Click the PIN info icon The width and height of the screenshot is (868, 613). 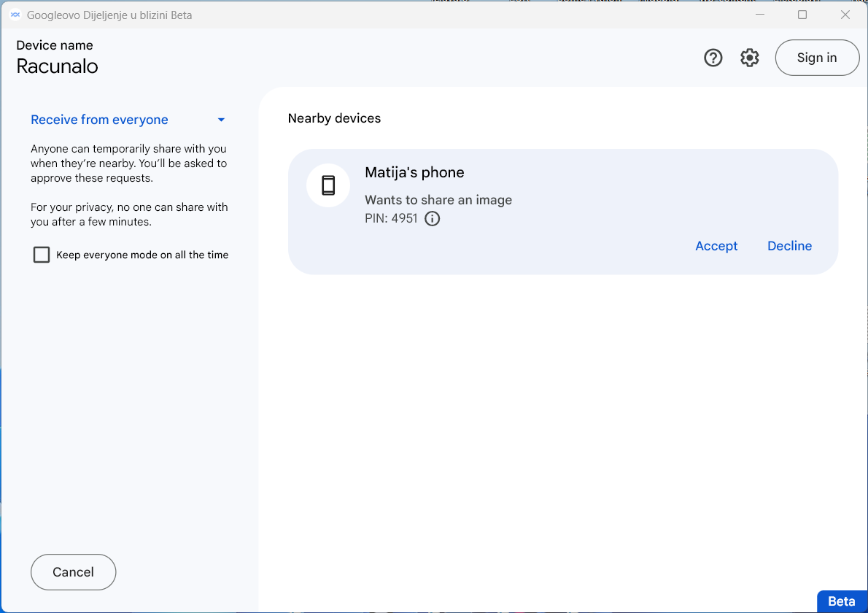[x=433, y=219]
